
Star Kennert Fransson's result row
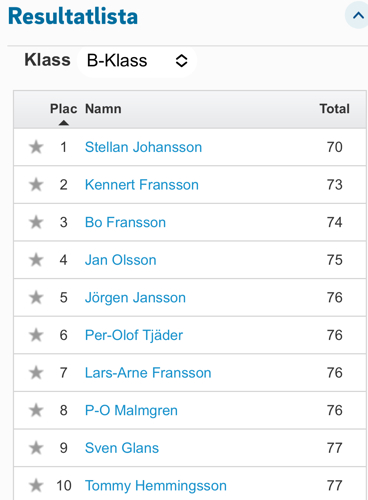pos(36,185)
